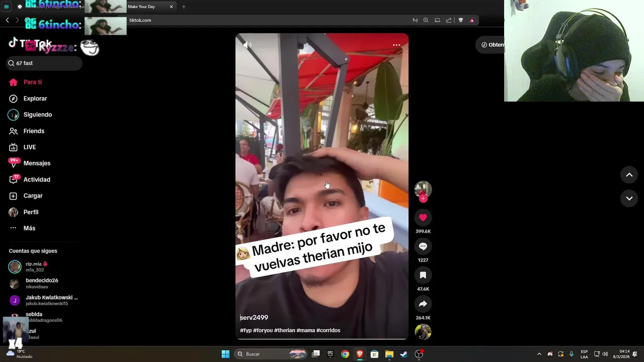Go to the previous video with the up chevron

[x=629, y=175]
